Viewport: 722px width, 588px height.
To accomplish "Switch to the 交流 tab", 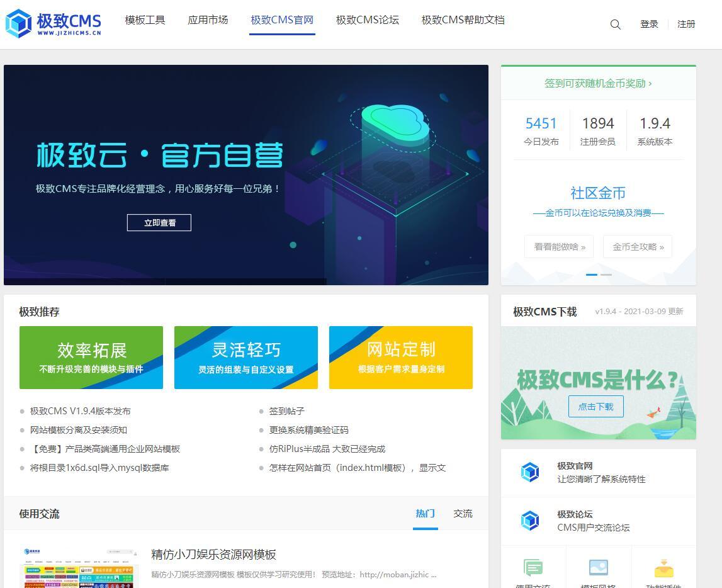I will pos(463,514).
